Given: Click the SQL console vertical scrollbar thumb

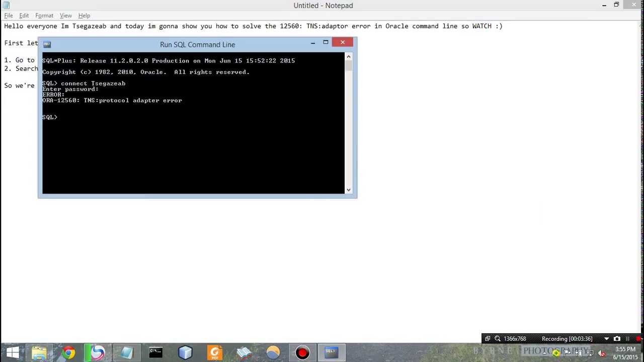Looking at the screenshot, I should 349,65.
